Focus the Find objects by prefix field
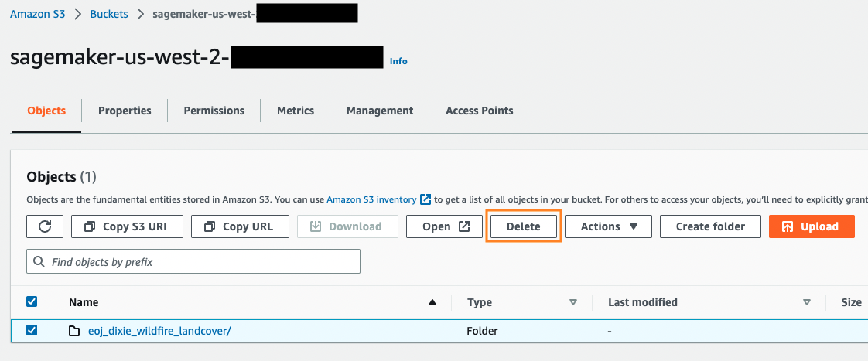The image size is (868, 361). (x=193, y=261)
